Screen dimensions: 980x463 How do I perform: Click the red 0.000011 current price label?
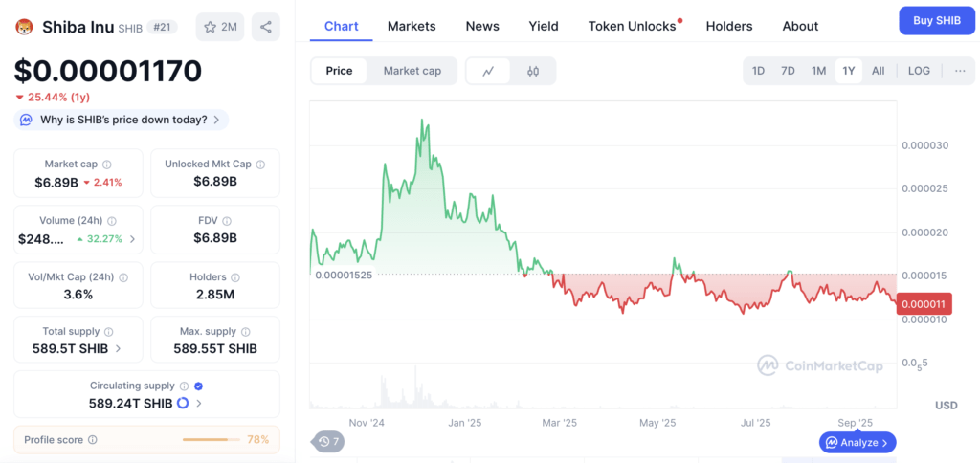pyautogui.click(x=924, y=303)
